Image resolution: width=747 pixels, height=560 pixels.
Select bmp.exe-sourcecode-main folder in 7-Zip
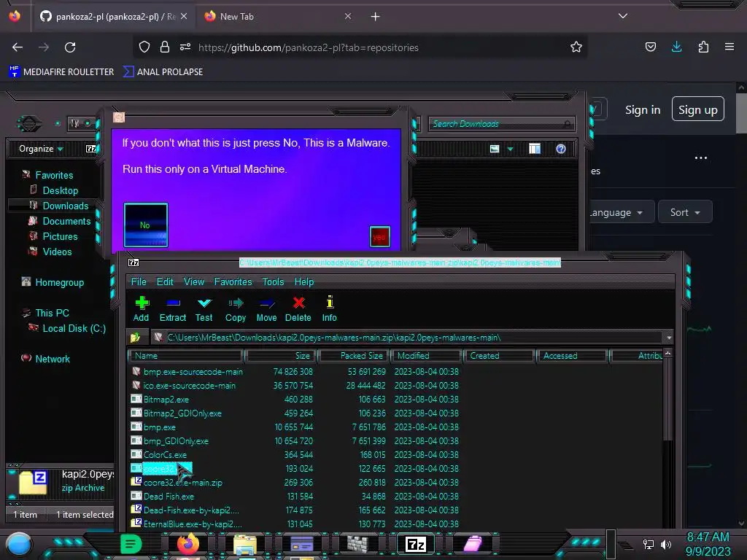pos(193,371)
